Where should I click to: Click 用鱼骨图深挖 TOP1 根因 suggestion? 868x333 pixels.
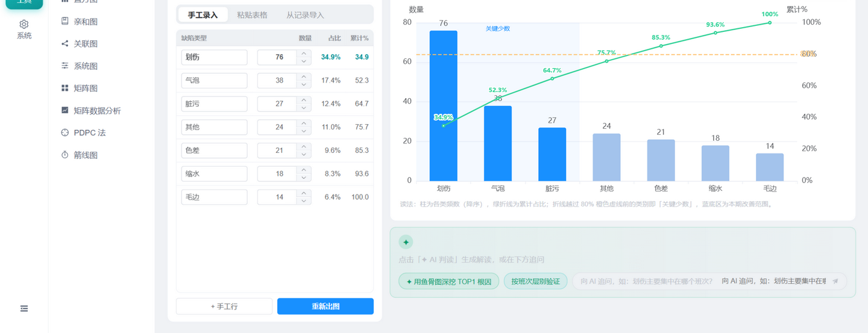(449, 281)
